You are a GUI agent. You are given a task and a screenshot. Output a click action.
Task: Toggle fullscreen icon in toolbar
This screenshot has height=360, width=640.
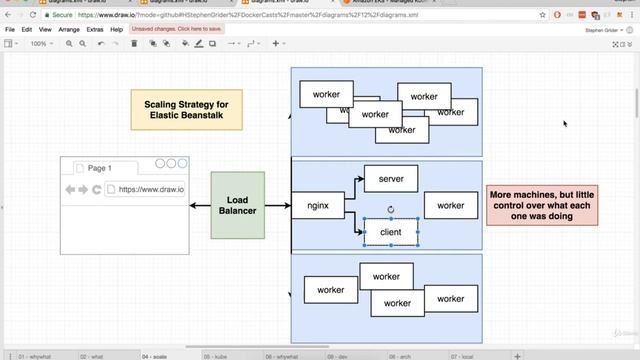[x=615, y=44]
